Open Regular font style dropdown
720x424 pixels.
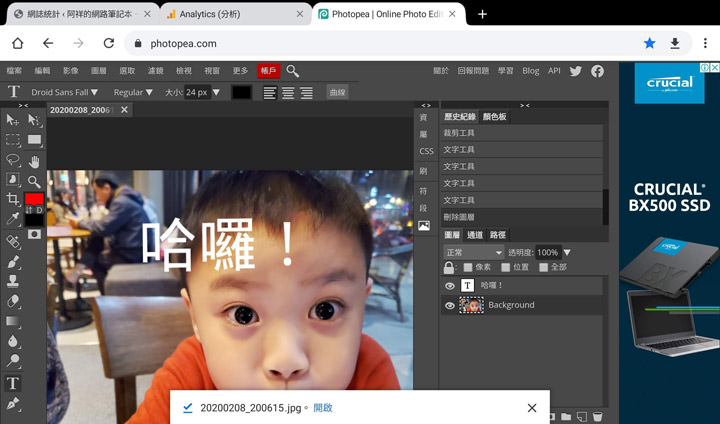(x=133, y=92)
